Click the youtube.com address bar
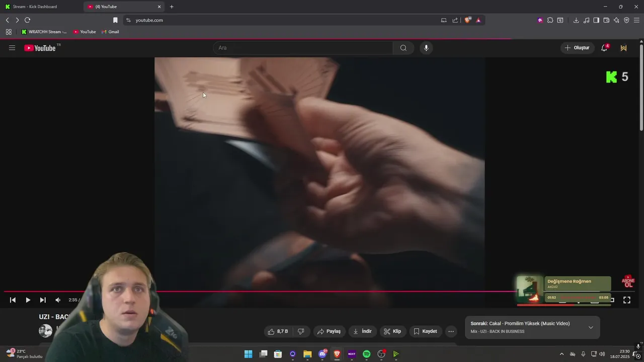This screenshot has width=644, height=362. click(x=282, y=20)
